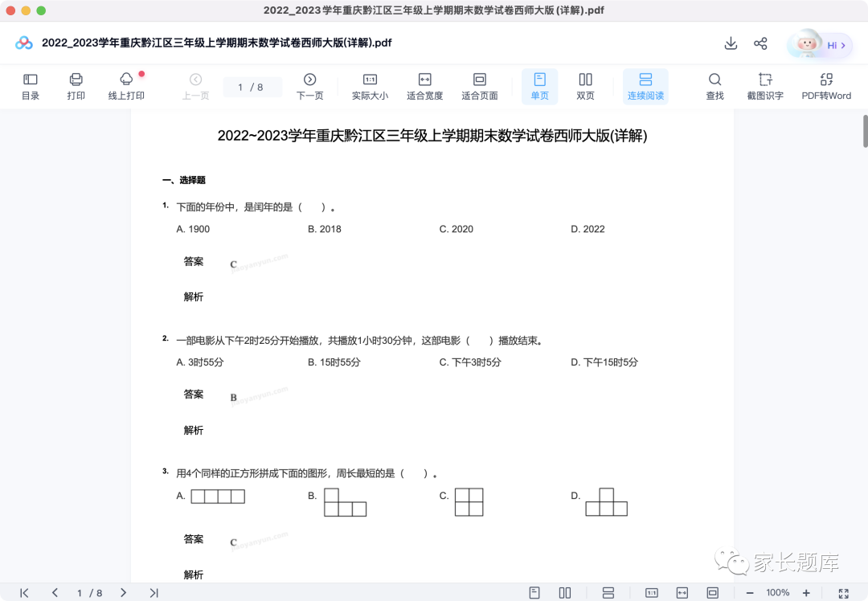Select 适合页面 fit page

click(479, 87)
